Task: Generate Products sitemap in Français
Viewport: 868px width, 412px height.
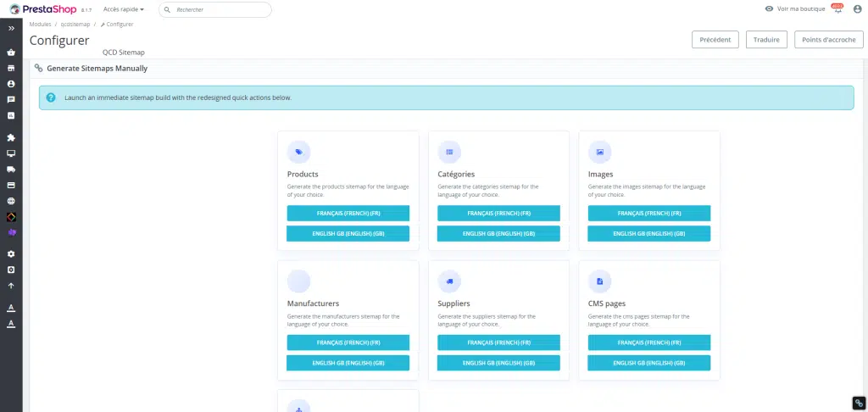Action: coord(348,213)
